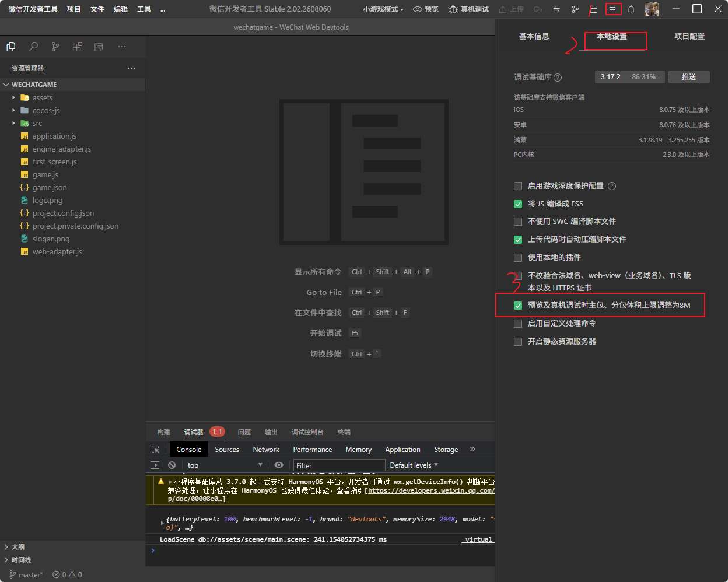Screen dimensions: 728x582
Task: Click the console Filter input field
Action: tap(339, 465)
